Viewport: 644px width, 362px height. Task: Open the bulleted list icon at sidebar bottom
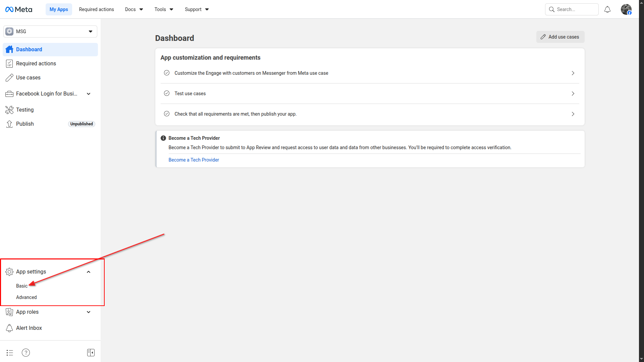[10, 353]
